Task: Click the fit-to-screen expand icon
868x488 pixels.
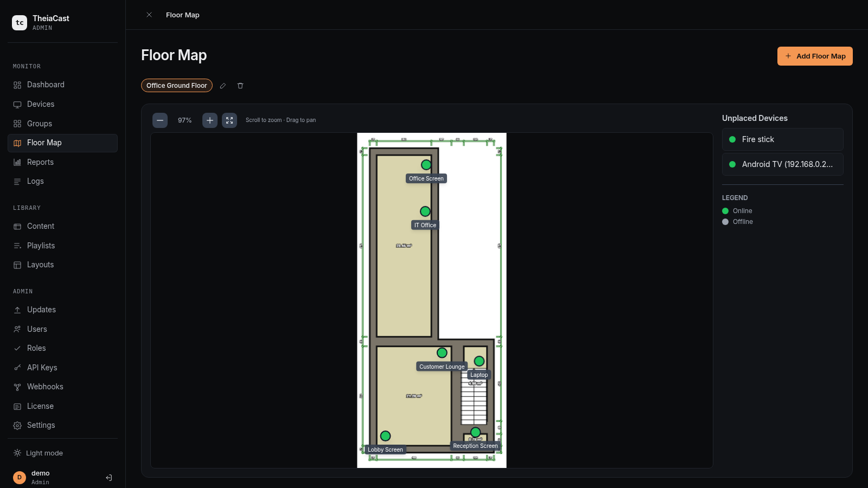Action: click(229, 120)
